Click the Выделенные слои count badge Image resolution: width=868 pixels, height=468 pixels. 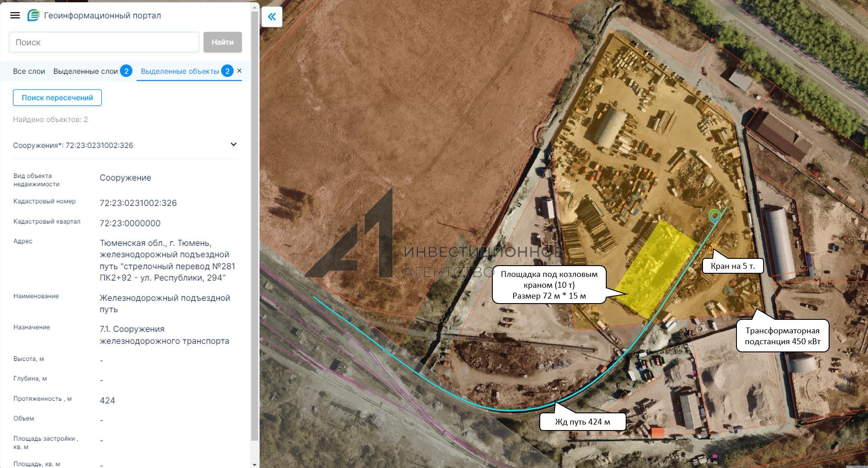pos(126,71)
